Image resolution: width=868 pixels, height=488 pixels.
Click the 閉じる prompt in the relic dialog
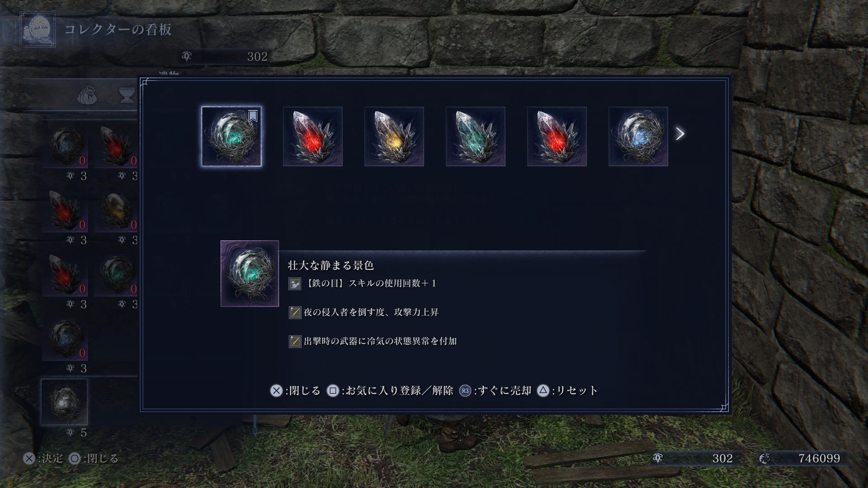[295, 391]
